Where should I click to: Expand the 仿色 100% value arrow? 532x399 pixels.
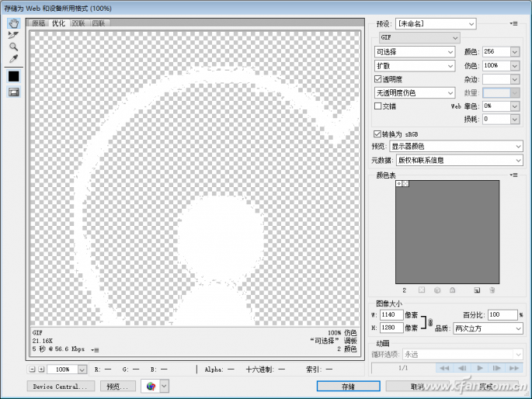[x=515, y=66]
